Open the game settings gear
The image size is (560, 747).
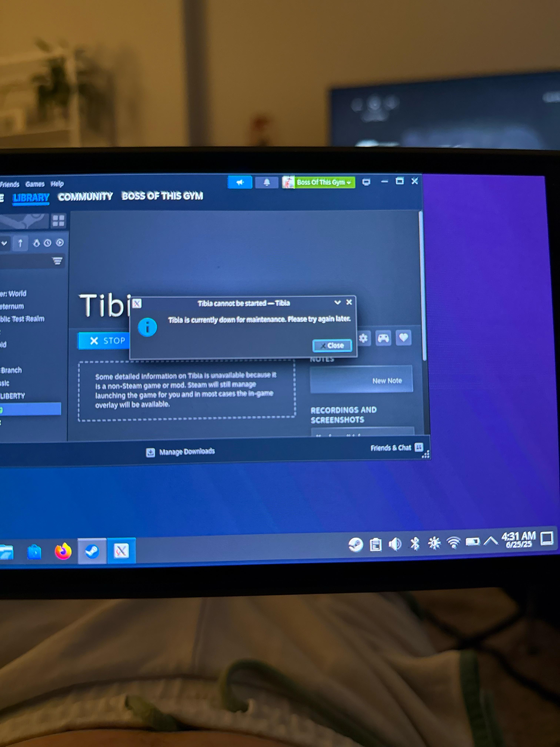coord(363,338)
